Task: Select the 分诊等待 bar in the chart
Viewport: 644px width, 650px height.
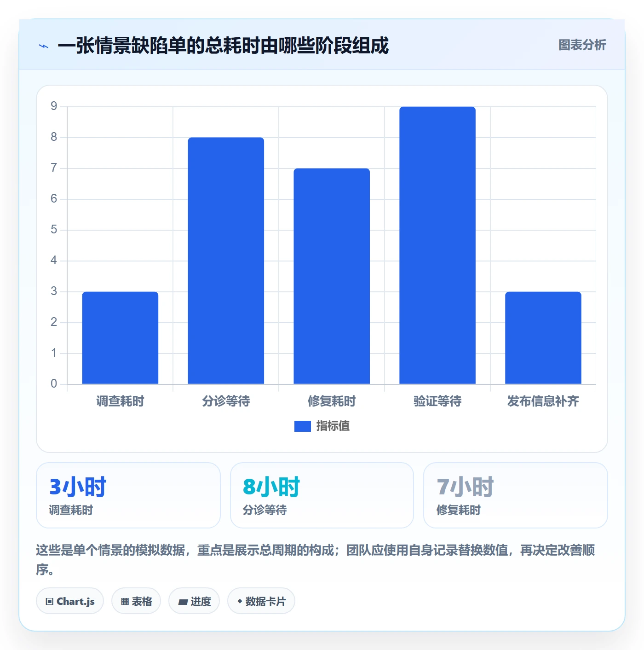Action: coord(226,261)
